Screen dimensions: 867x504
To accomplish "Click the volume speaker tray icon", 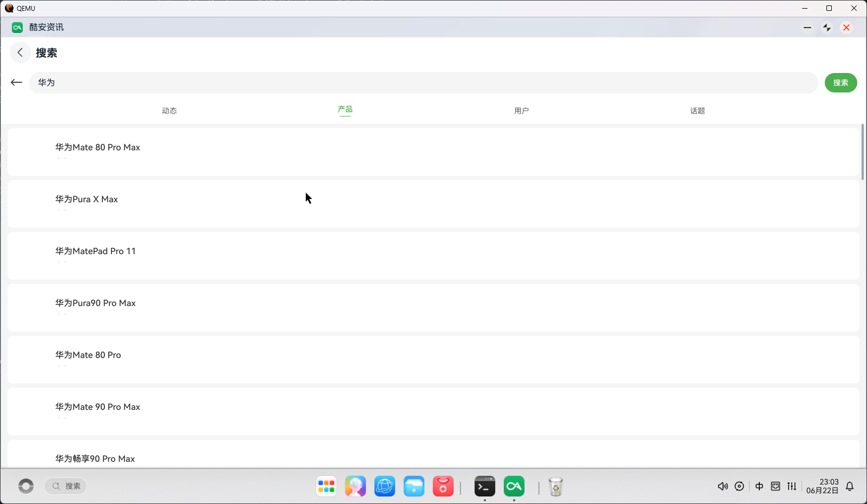I will pyautogui.click(x=722, y=486).
